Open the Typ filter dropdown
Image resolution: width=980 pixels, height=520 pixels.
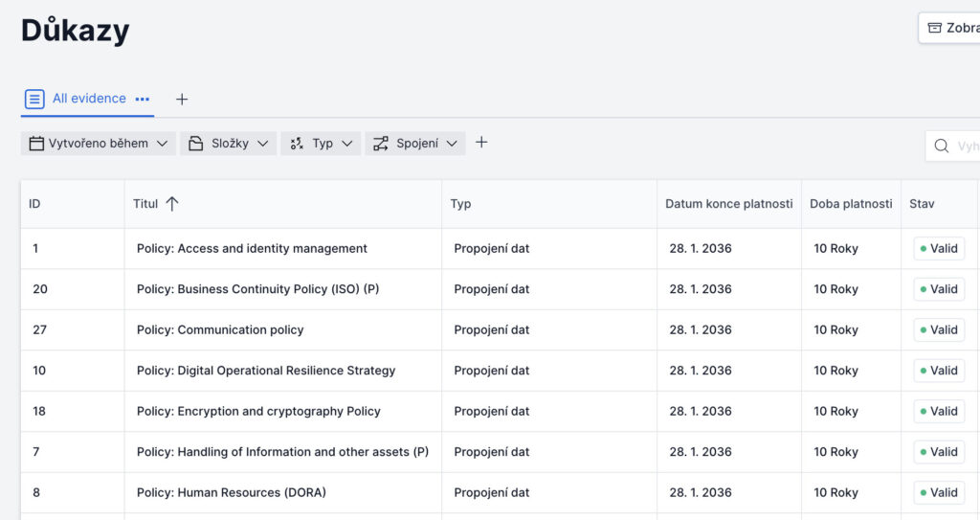point(321,144)
